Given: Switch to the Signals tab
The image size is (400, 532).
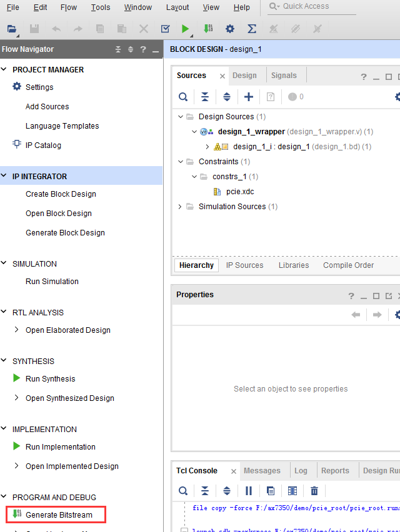Looking at the screenshot, I should tap(284, 76).
